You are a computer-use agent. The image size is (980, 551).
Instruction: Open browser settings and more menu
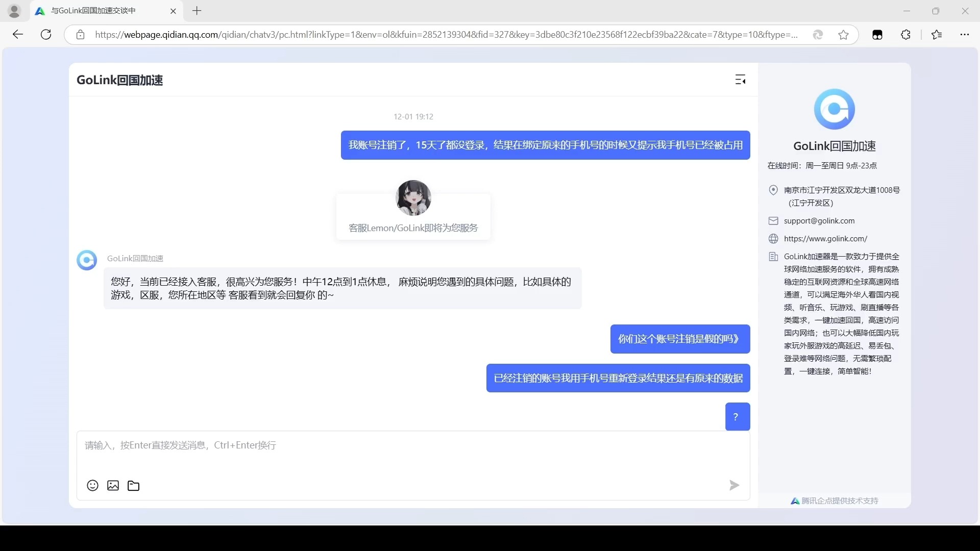click(964, 35)
